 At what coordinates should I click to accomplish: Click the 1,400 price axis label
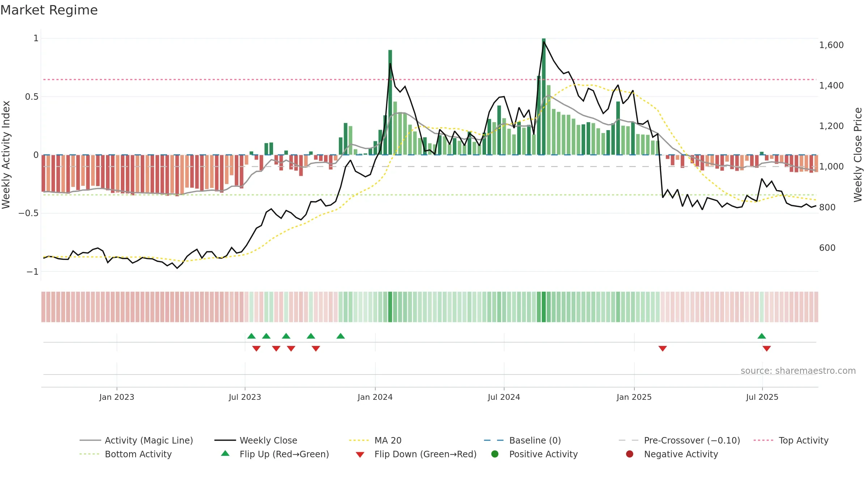(x=831, y=86)
